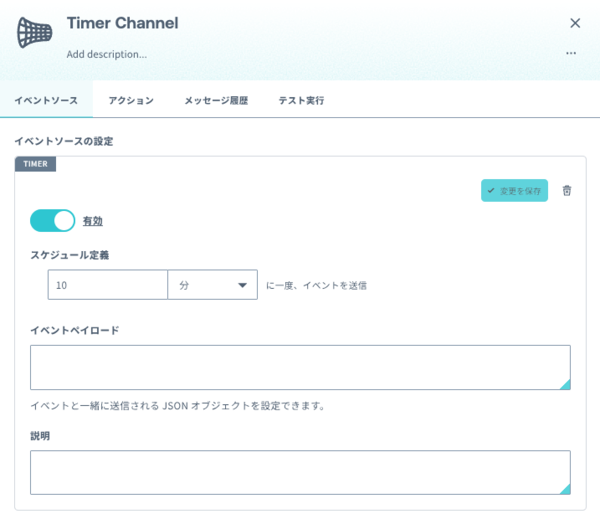Grab the 説明 textarea resize corner
Image resolution: width=600 pixels, height=519 pixels.
(566, 490)
